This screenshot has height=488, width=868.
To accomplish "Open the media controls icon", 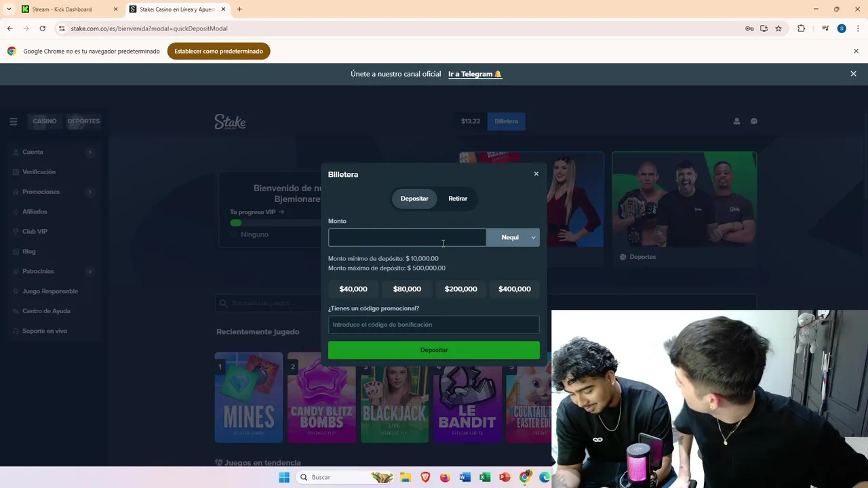I will pos(825,28).
